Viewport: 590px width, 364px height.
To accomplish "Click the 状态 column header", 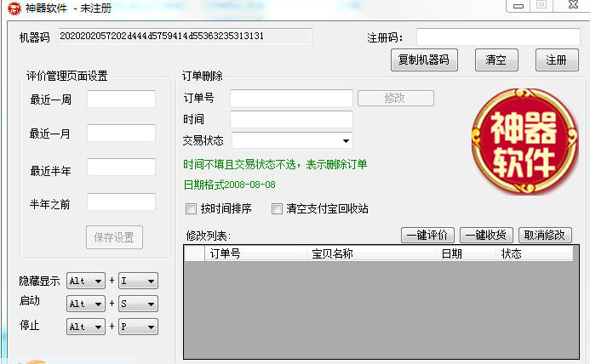I will click(x=535, y=253).
